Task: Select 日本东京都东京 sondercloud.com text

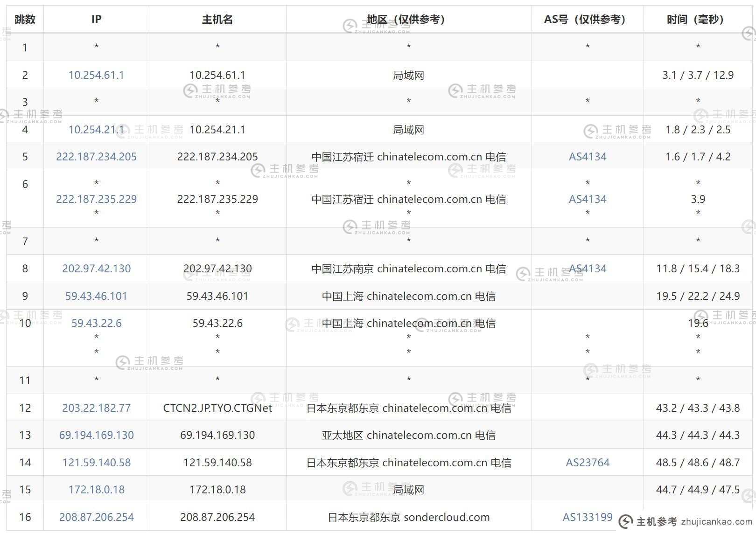Action: [409, 517]
